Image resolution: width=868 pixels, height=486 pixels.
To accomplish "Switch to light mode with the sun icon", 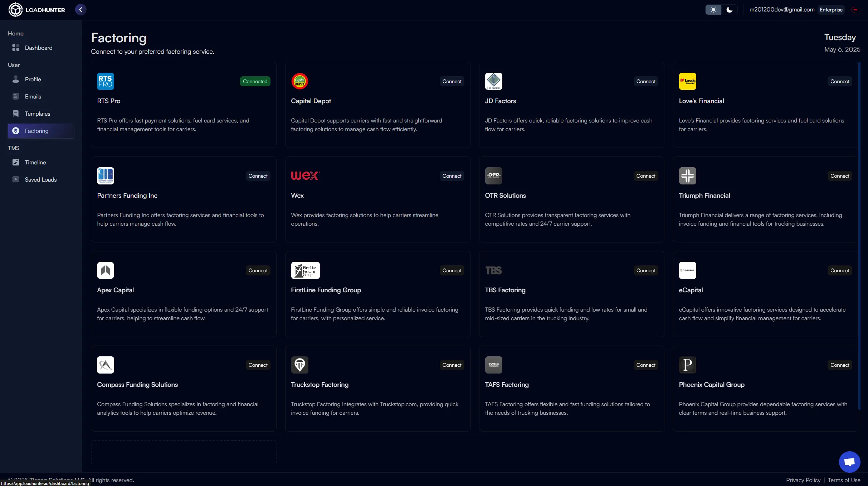I will [x=713, y=10].
